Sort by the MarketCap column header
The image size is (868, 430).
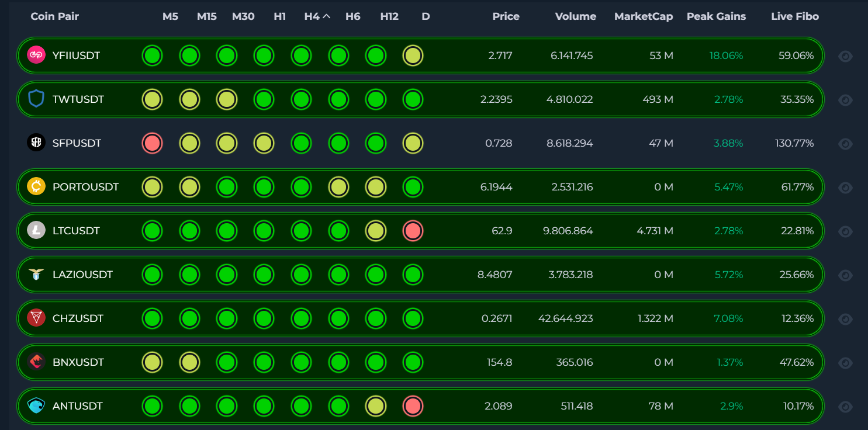click(644, 16)
